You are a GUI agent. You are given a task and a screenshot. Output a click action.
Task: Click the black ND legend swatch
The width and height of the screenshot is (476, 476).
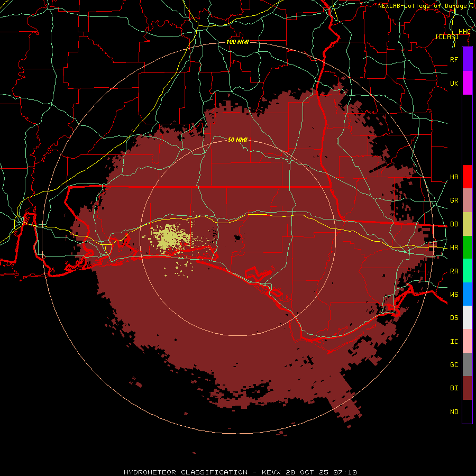pos(467,411)
